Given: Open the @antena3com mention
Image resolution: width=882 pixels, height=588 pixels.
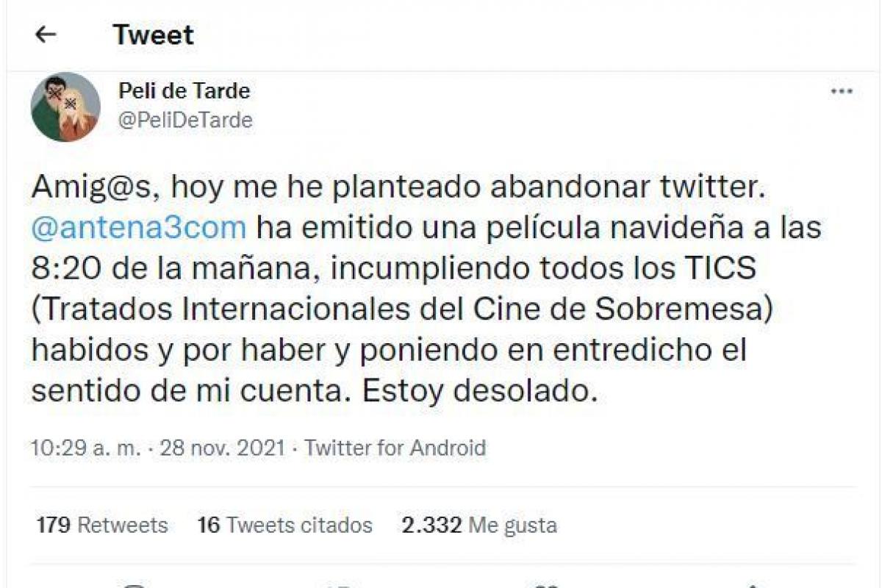Looking at the screenshot, I should [138, 228].
